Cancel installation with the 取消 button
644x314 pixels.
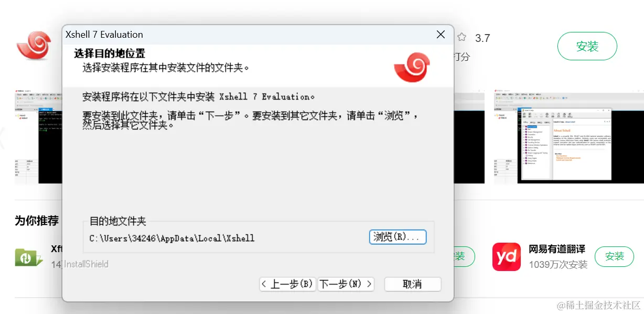(413, 284)
